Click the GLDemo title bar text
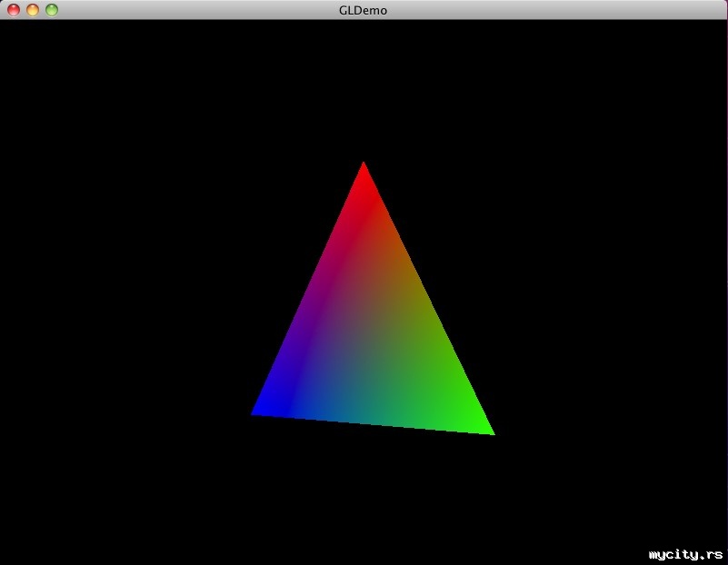728x565 pixels. click(363, 10)
